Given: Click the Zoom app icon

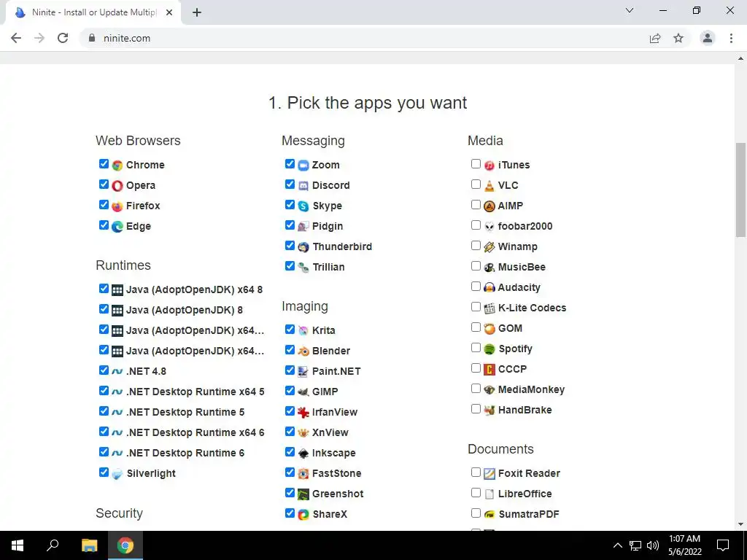Looking at the screenshot, I should (303, 166).
